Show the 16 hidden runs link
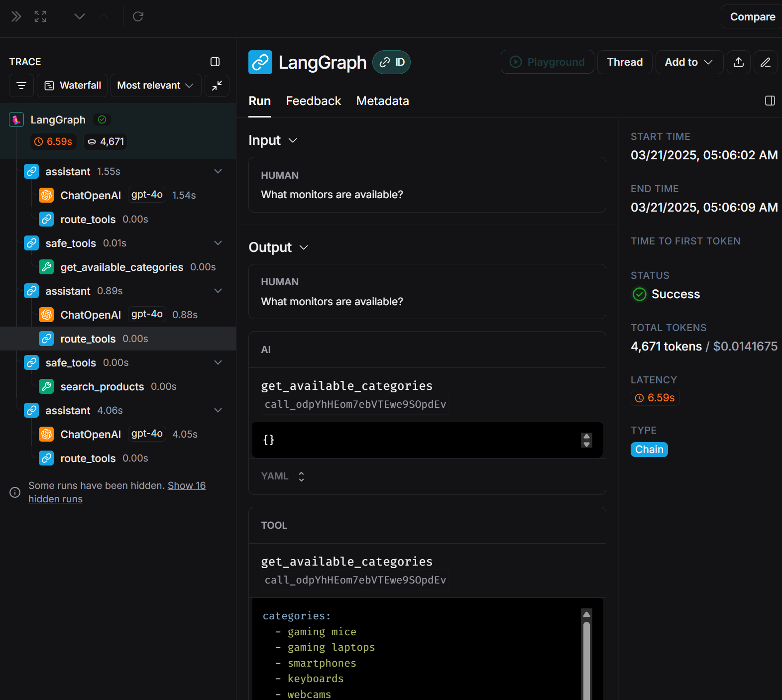The width and height of the screenshot is (782, 700). [186, 485]
